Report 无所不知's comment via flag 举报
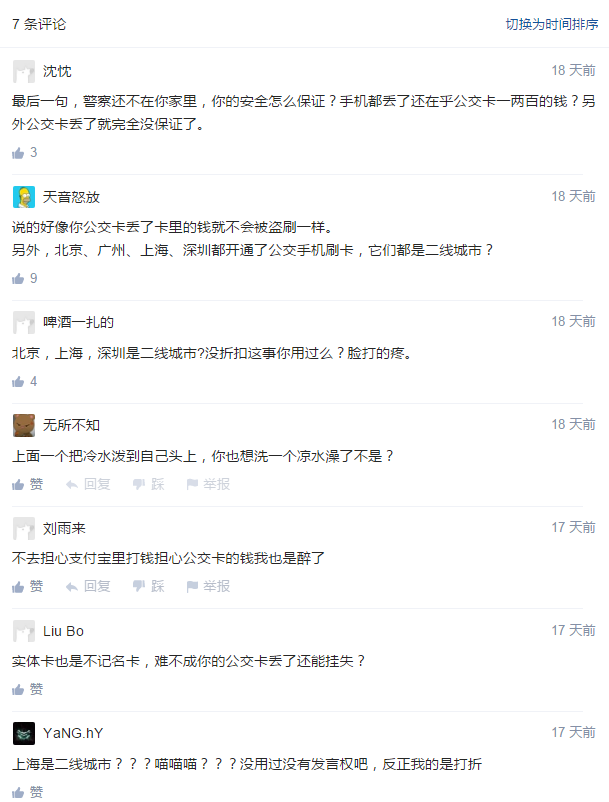 (x=208, y=484)
